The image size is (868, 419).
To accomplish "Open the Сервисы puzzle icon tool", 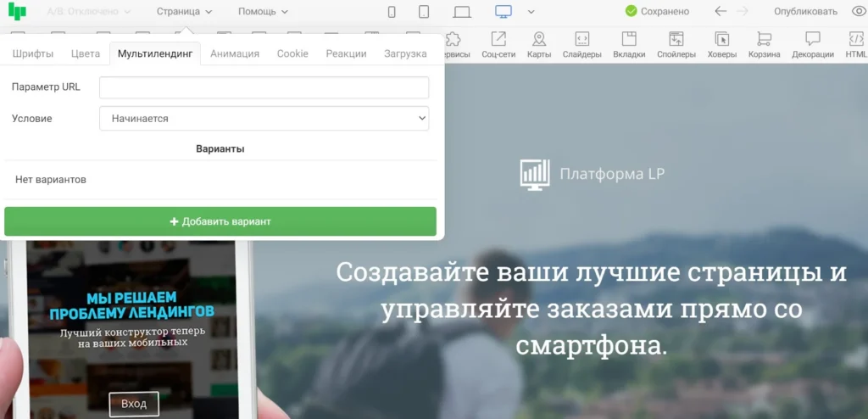I will point(453,46).
